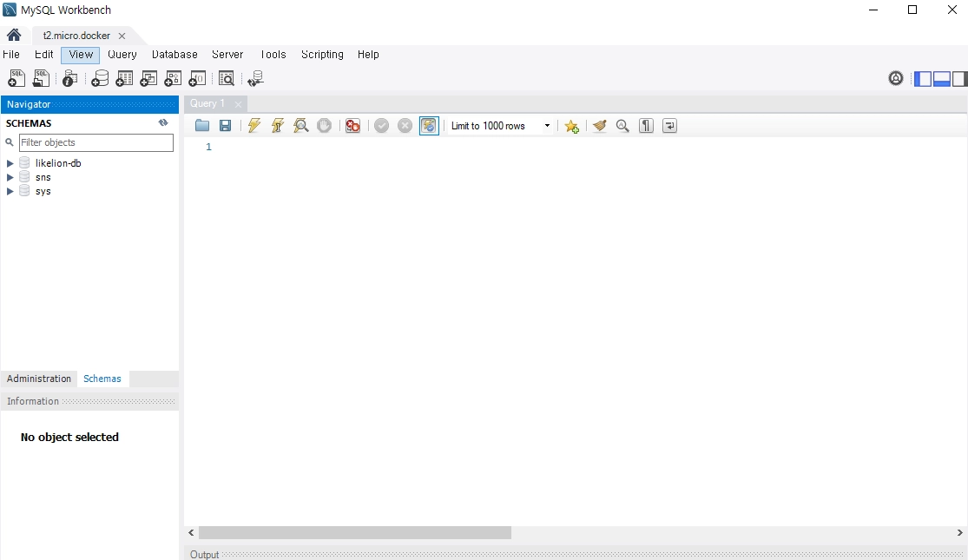The image size is (968, 560).
Task: Open the View menu
Action: [x=81, y=55]
